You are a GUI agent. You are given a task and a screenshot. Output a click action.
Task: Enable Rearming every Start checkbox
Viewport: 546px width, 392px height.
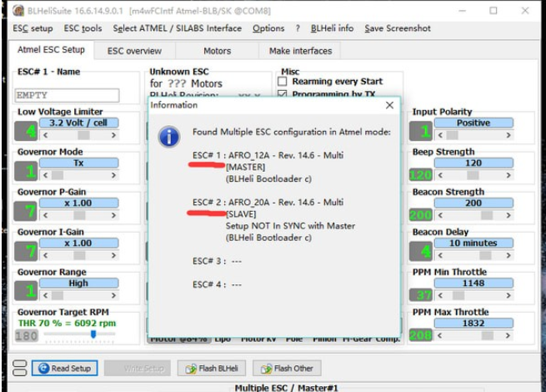coord(283,82)
